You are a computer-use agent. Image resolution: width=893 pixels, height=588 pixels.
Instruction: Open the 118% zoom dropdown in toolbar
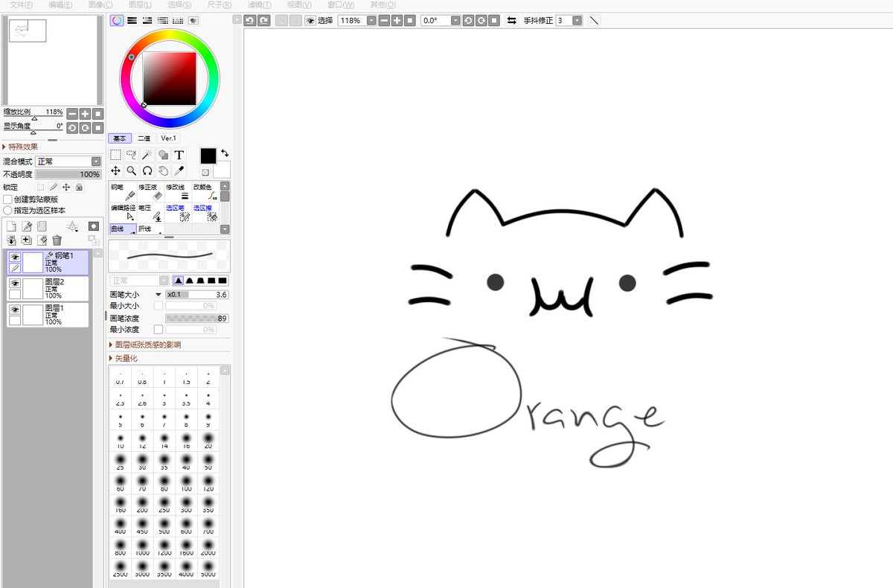coord(371,21)
